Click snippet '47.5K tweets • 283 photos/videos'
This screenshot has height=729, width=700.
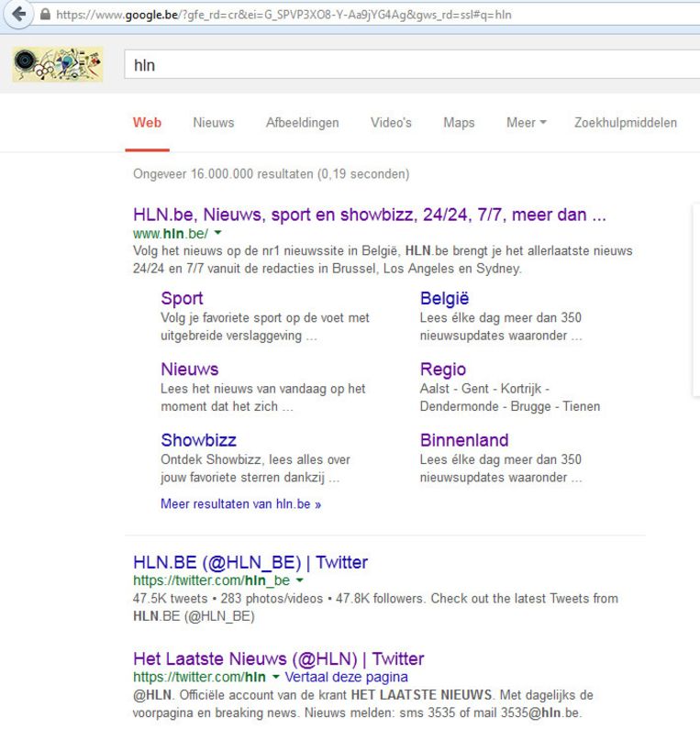point(228,599)
